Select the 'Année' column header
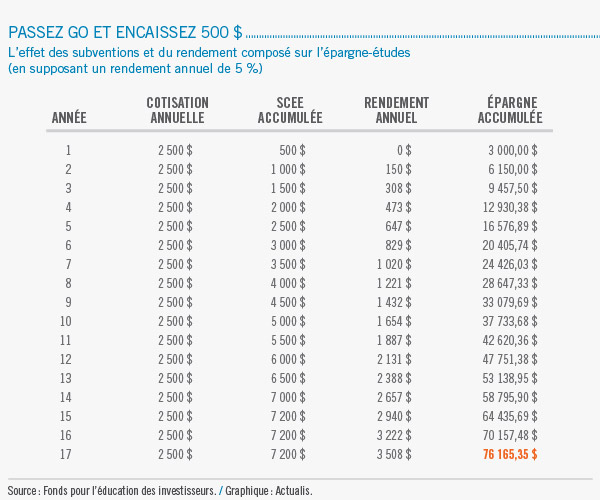The image size is (600, 500). pos(69,118)
